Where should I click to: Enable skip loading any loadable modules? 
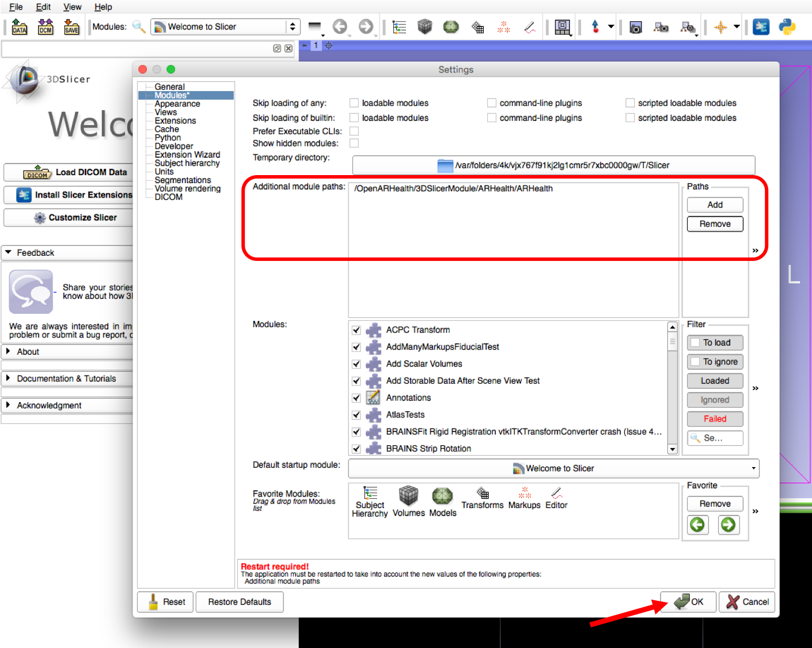click(354, 103)
